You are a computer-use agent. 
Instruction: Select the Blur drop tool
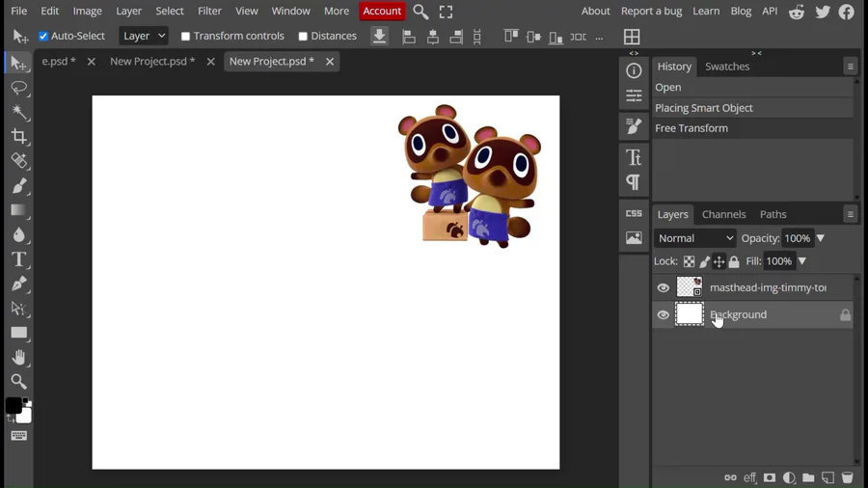point(19,234)
